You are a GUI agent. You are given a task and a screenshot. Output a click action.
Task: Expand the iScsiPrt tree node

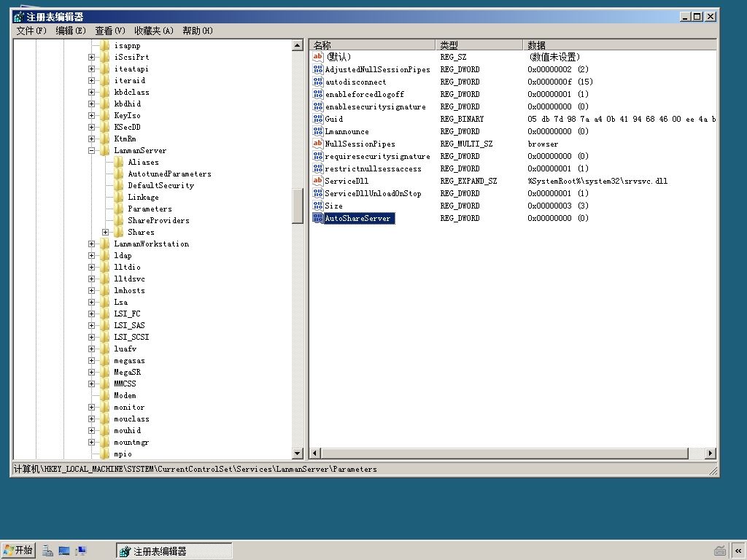(x=91, y=57)
